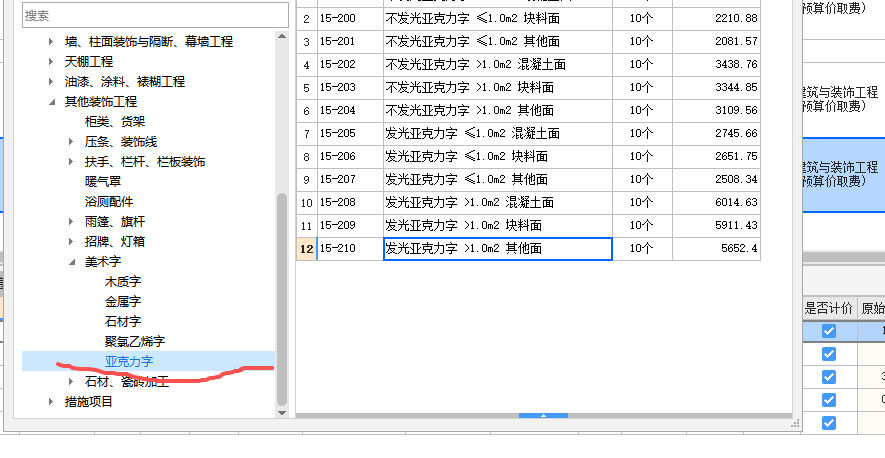
Task: Click the tree vertical scrollbar thumb
Action: click(x=282, y=299)
